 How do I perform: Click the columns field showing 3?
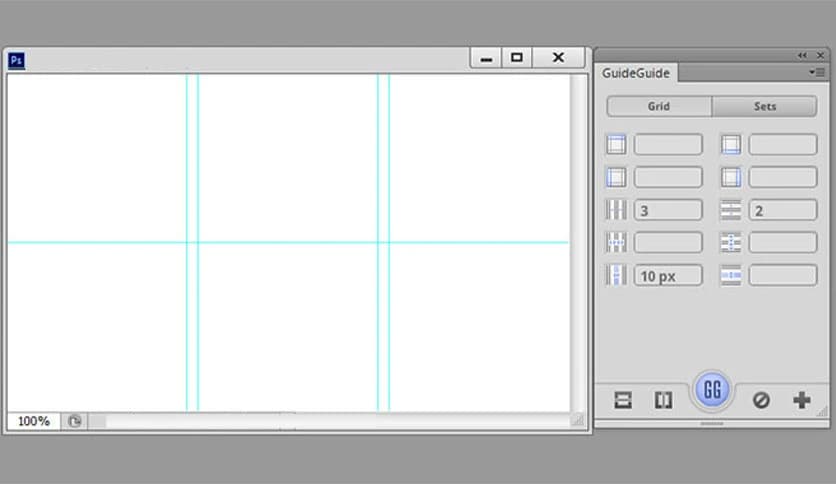click(668, 210)
